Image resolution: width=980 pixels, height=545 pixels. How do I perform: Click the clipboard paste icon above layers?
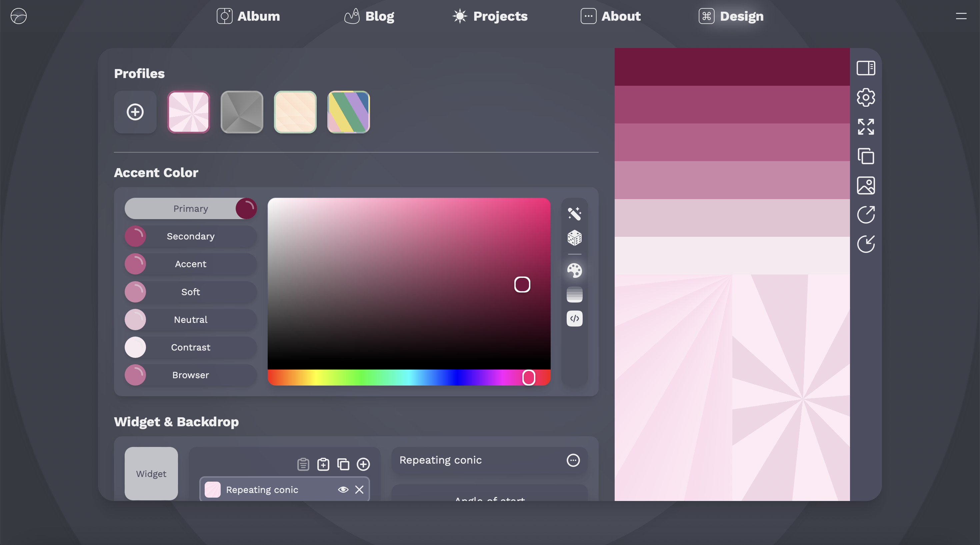[303, 464]
